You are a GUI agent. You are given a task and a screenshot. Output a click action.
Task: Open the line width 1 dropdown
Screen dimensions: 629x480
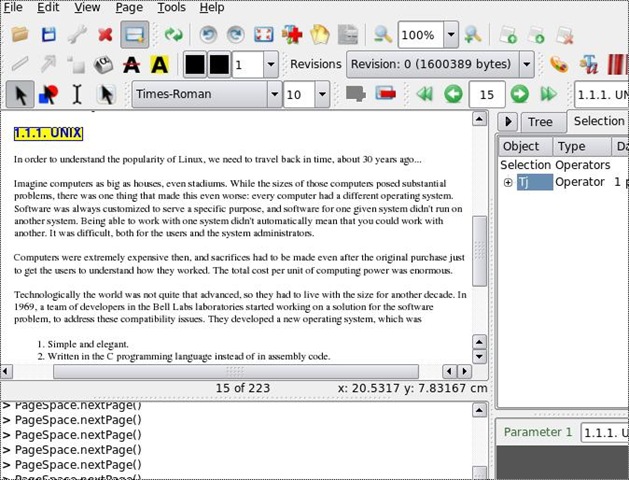click(271, 64)
